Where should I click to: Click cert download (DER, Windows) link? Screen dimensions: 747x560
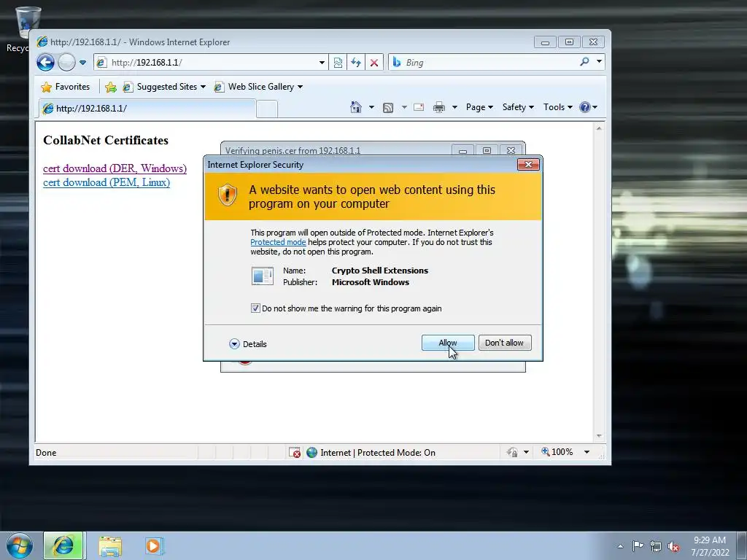tap(115, 168)
